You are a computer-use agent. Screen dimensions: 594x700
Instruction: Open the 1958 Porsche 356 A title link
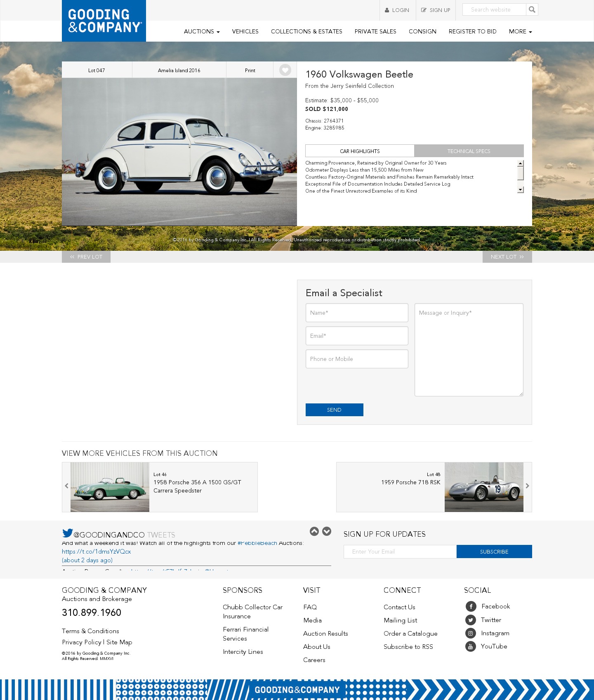[197, 486]
